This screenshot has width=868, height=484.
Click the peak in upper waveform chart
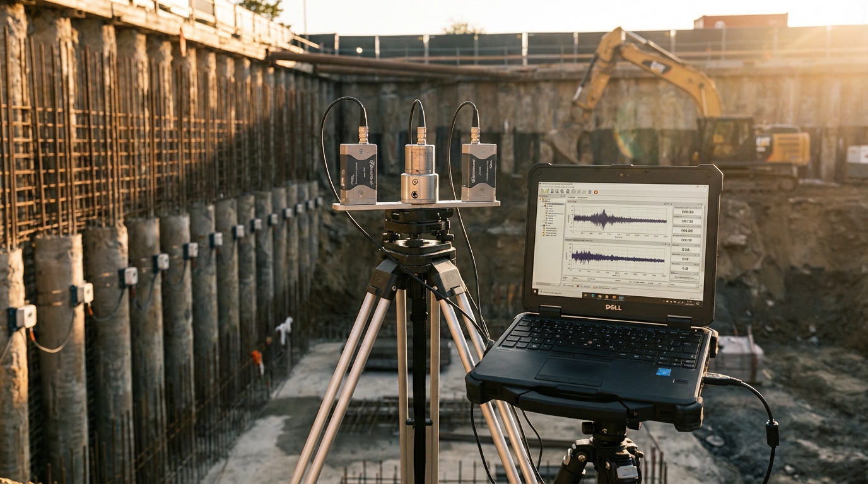click(604, 210)
